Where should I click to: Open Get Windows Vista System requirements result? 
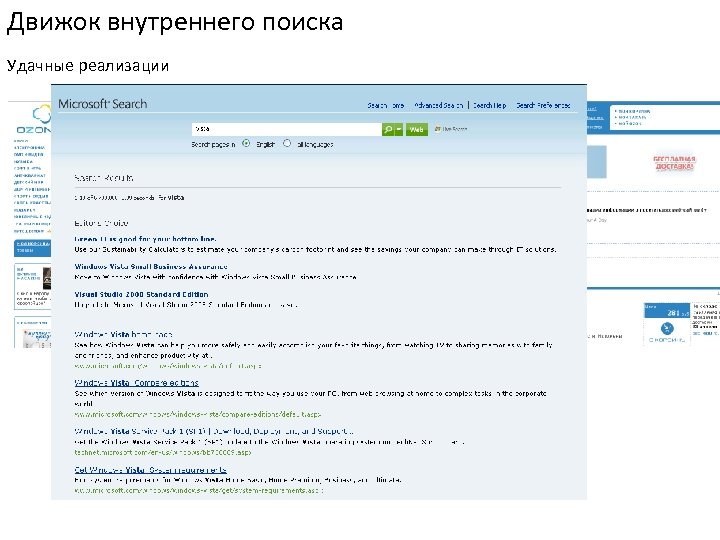150,470
